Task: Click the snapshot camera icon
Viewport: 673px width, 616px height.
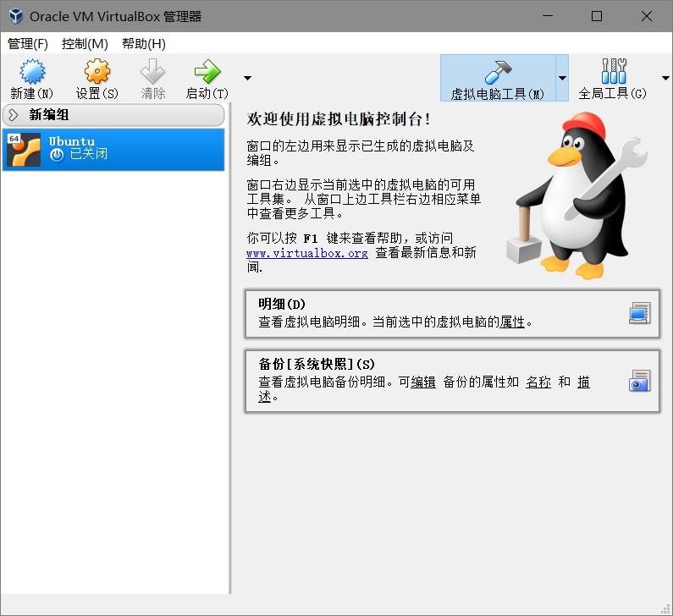Action: [639, 381]
